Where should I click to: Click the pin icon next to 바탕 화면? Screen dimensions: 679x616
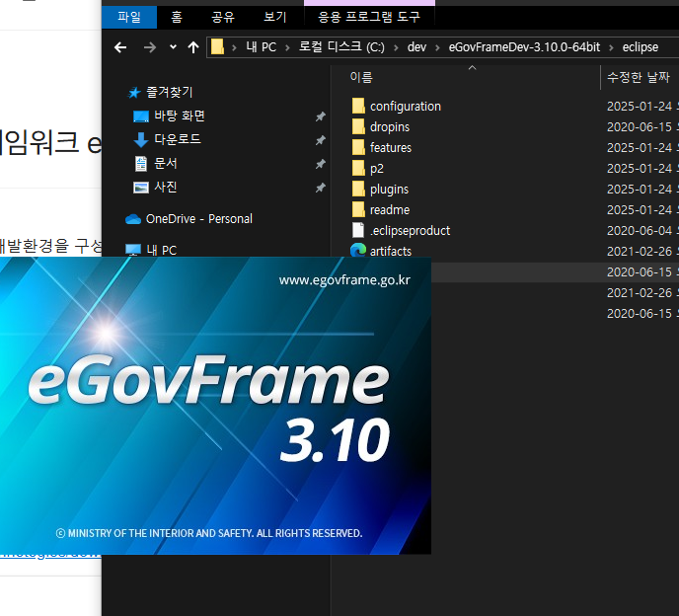tap(320, 116)
